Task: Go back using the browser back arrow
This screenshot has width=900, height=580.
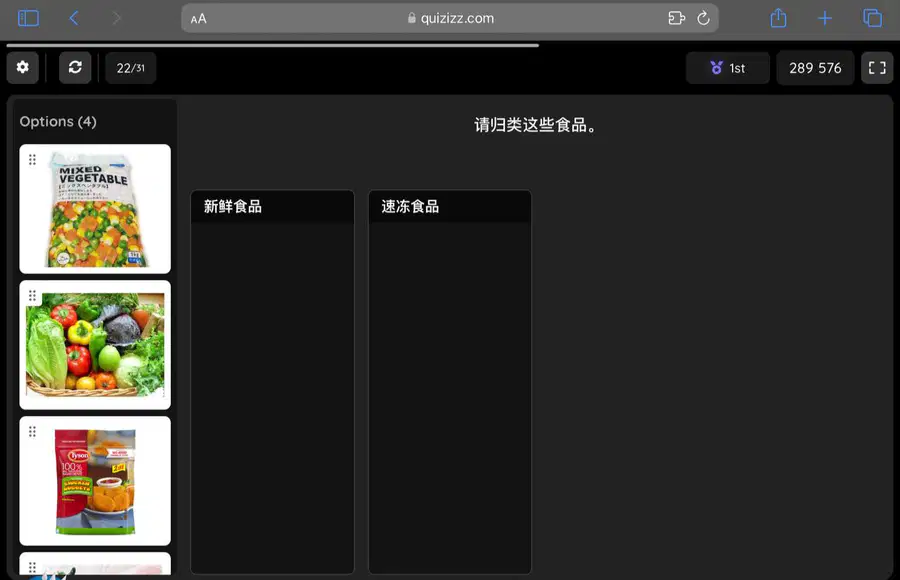Action: 74,18
